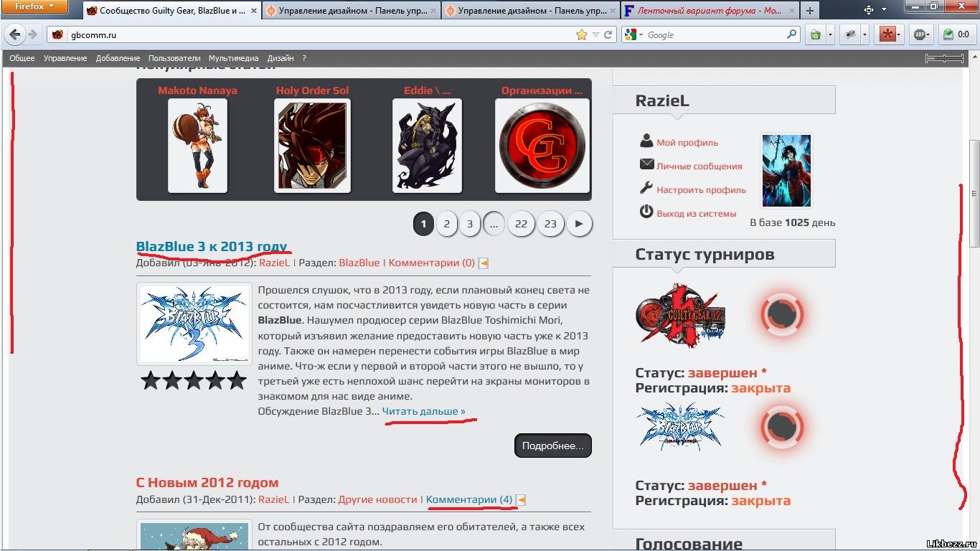
Task: Open the С Новым 2012 годом headline
Action: point(207,482)
